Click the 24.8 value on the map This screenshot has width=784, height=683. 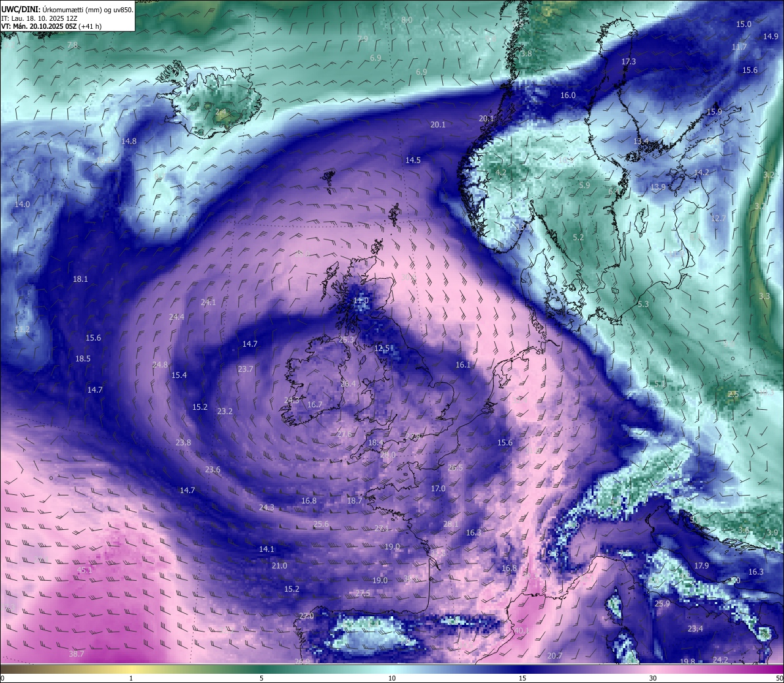click(160, 365)
